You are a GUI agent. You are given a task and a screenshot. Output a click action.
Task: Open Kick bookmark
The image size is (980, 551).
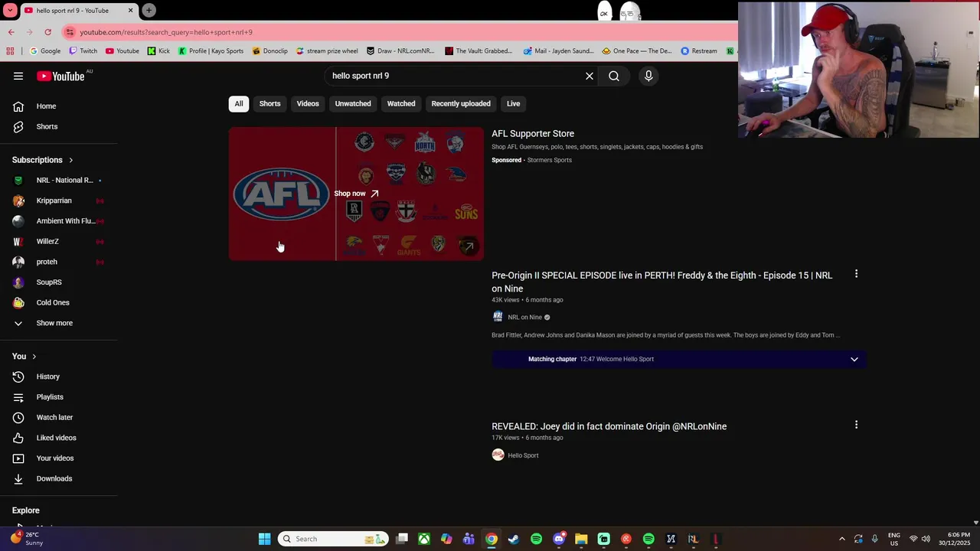158,51
